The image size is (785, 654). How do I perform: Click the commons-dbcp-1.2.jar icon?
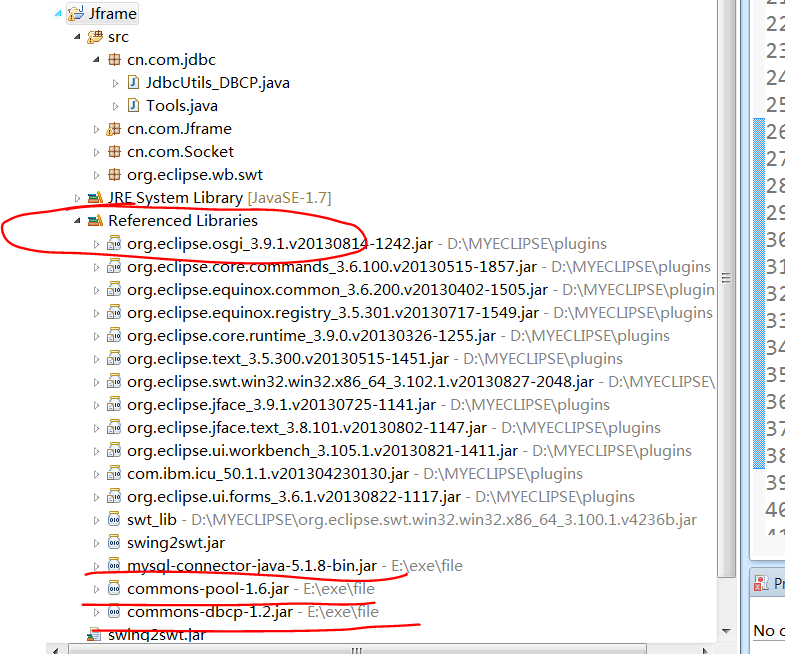point(114,612)
